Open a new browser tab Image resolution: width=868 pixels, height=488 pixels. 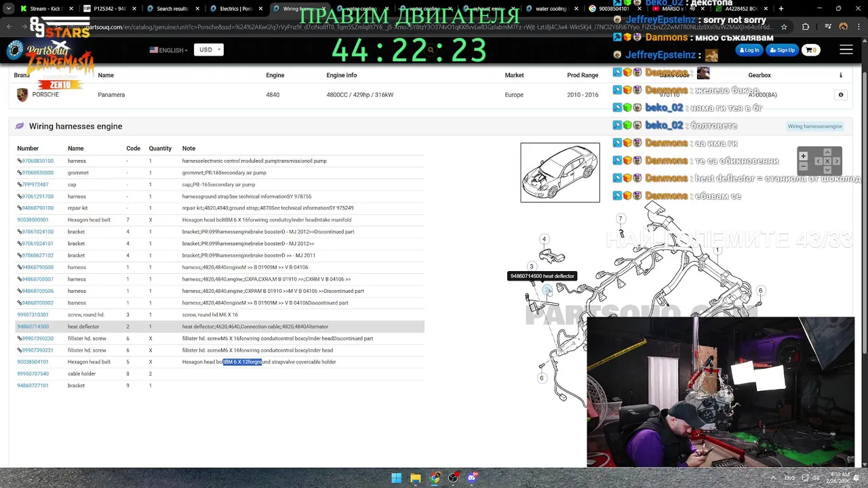click(781, 9)
